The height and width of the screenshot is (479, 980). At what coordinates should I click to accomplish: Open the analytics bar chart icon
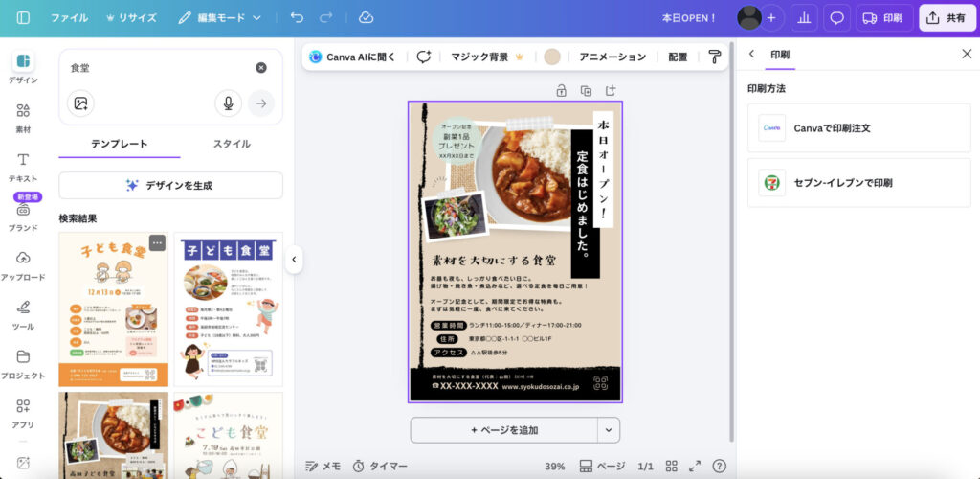[x=804, y=17]
